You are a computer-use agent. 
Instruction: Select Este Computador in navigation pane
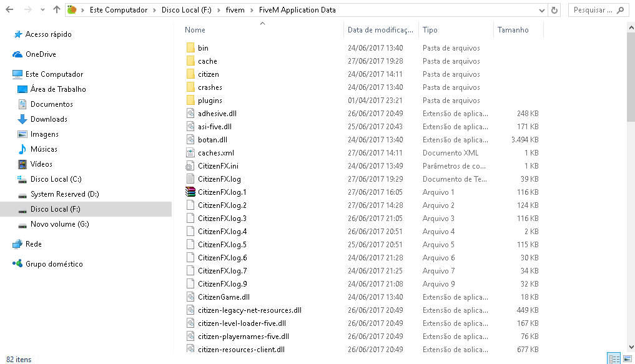pos(48,74)
